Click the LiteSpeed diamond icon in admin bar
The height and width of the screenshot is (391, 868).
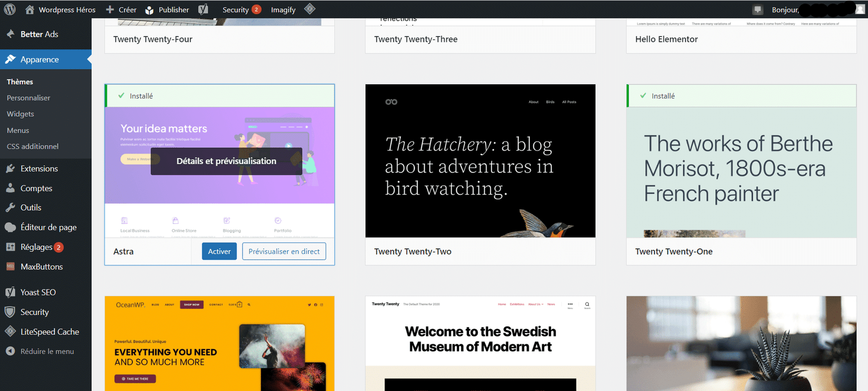(310, 9)
